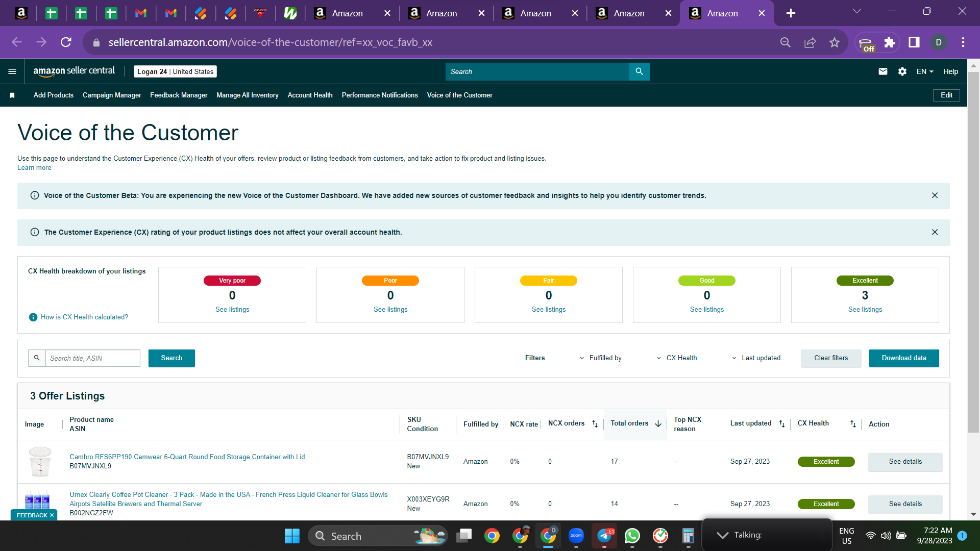Image resolution: width=980 pixels, height=551 pixels.
Task: Open the browser zoom magnifier icon
Action: tap(786, 42)
